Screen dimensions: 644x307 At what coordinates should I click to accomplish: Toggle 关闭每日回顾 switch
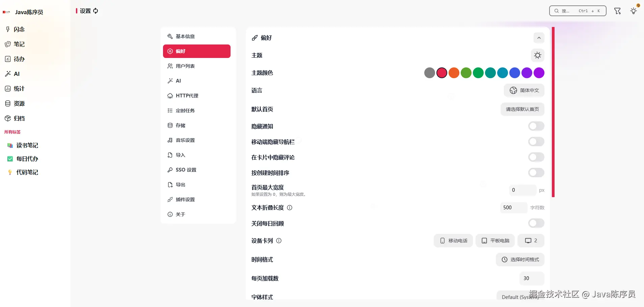pos(536,223)
